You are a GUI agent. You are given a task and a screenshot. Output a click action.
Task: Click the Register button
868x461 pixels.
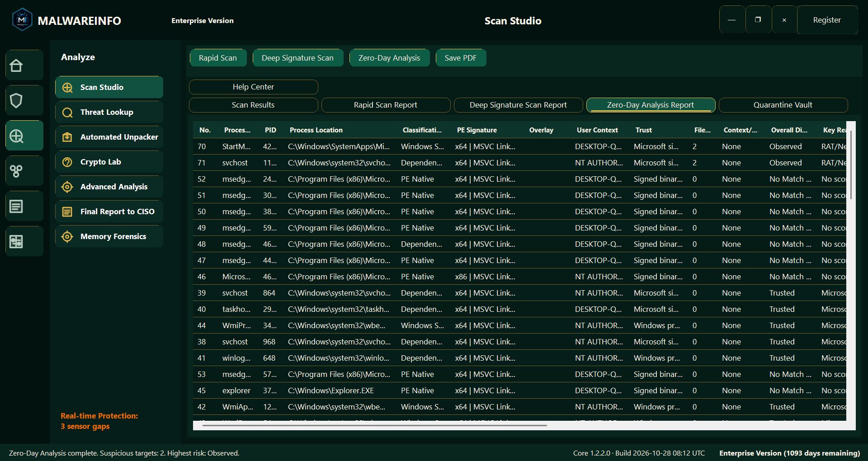pyautogui.click(x=827, y=20)
